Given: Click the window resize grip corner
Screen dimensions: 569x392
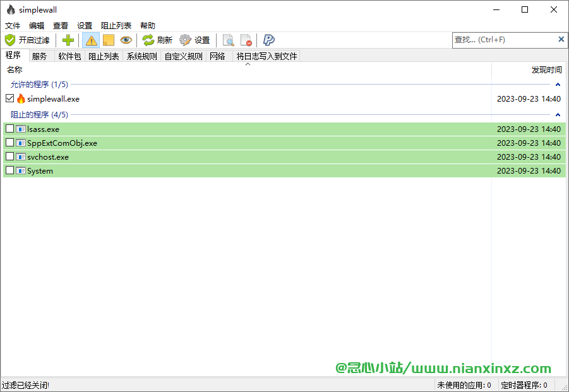Looking at the screenshot, I should pos(565,388).
